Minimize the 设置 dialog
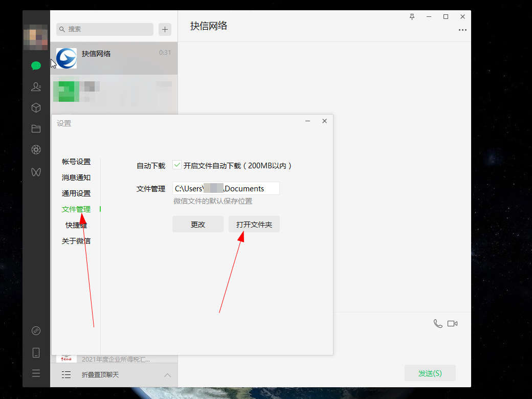 (308, 121)
